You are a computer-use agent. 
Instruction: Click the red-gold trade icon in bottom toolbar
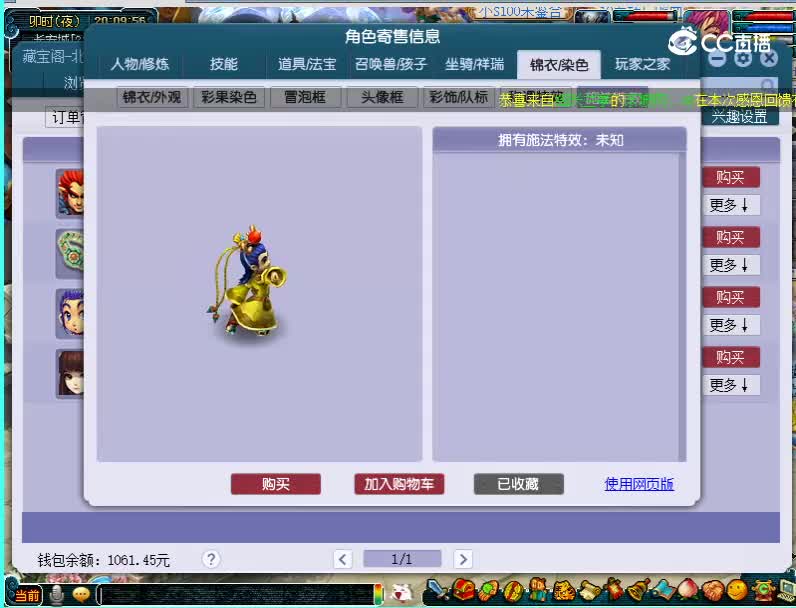[x=513, y=591]
